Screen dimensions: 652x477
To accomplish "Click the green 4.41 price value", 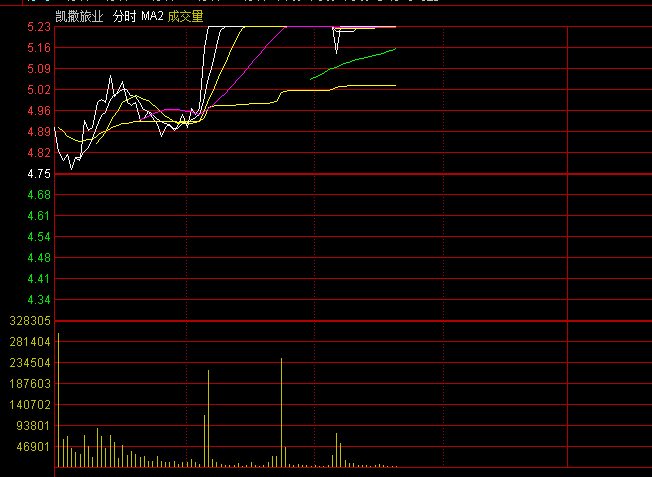I will click(x=39, y=279).
